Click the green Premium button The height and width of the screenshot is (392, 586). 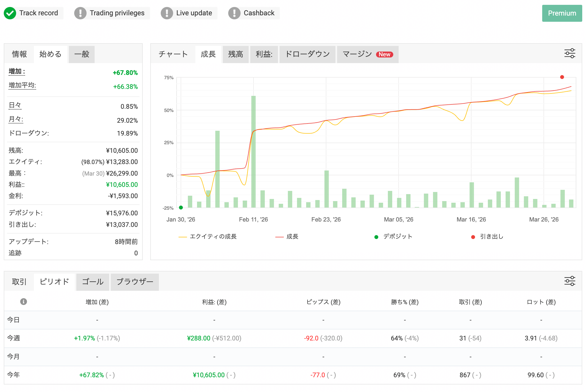pyautogui.click(x=562, y=13)
